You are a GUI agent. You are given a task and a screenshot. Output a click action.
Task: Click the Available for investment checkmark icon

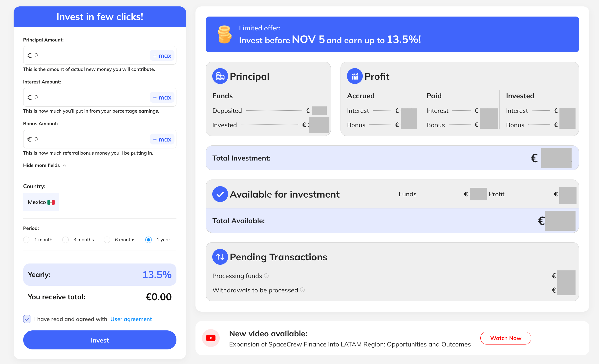(x=220, y=194)
